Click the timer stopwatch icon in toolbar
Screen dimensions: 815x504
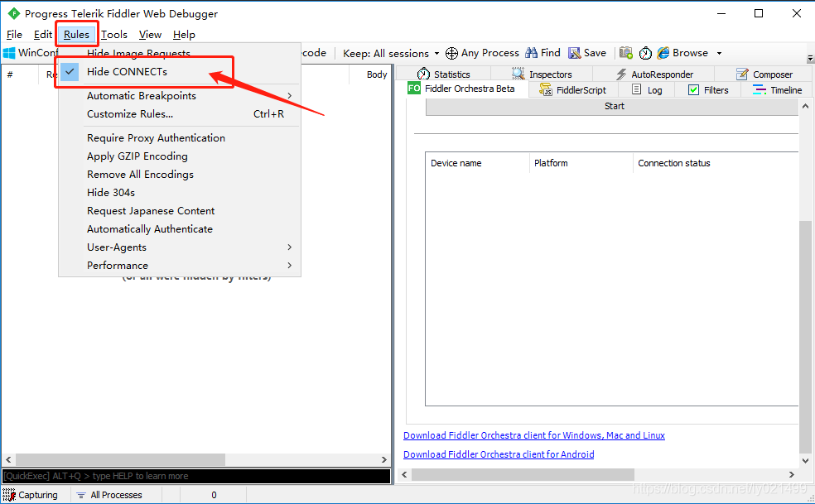645,53
